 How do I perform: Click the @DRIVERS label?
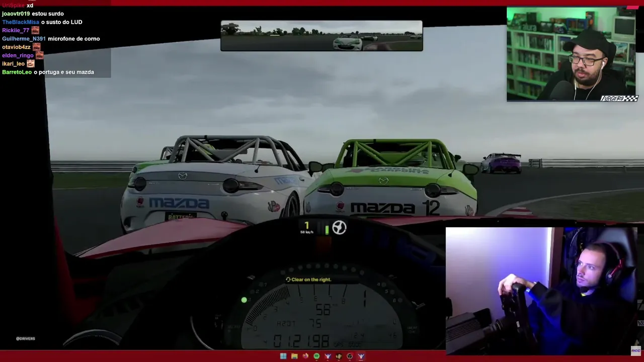pyautogui.click(x=25, y=338)
